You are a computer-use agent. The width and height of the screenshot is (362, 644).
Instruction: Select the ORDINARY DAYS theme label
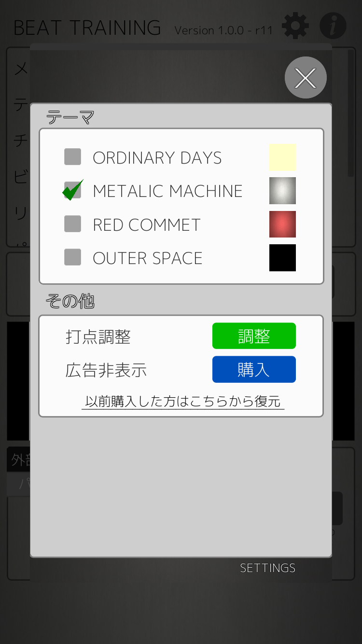(157, 158)
